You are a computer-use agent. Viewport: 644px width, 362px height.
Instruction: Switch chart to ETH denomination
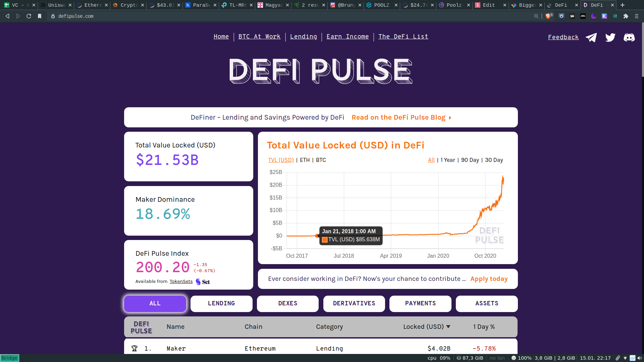(305, 160)
